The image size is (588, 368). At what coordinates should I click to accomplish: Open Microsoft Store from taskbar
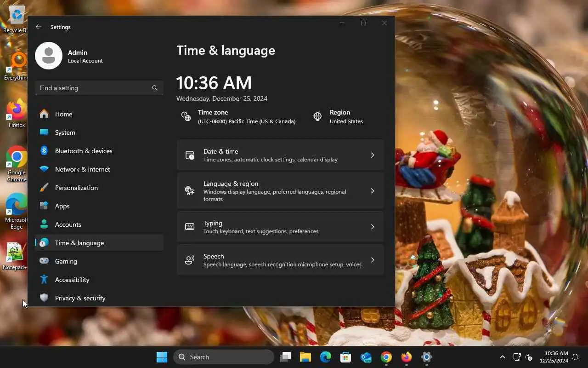346,357
